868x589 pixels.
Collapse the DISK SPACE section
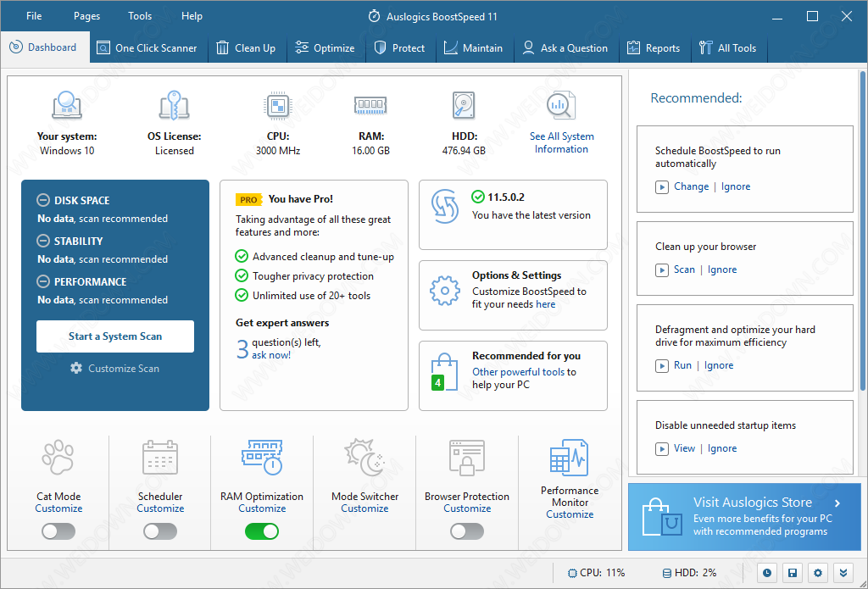coord(43,200)
